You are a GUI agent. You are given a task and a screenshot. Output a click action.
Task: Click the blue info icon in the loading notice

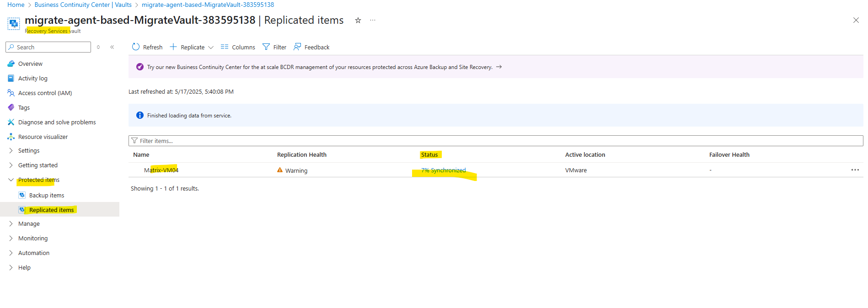pos(140,115)
